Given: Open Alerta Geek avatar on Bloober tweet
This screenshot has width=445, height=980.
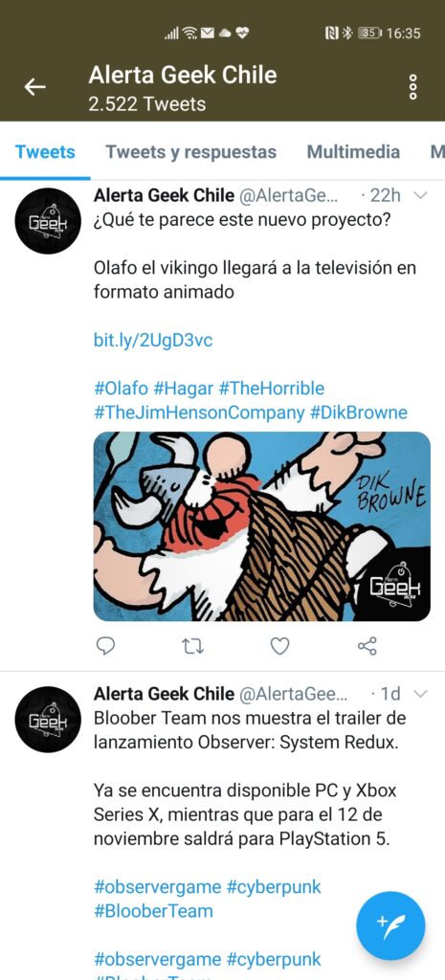Looking at the screenshot, I should coord(48,720).
